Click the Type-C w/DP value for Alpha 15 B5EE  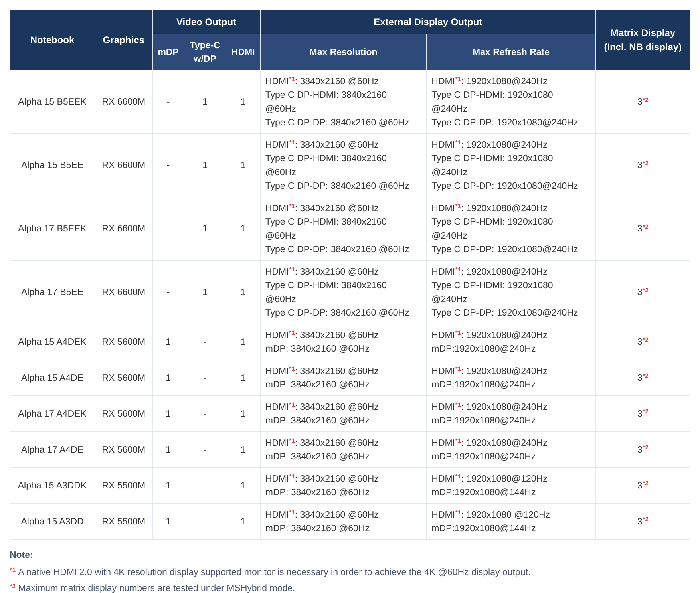pos(205,165)
